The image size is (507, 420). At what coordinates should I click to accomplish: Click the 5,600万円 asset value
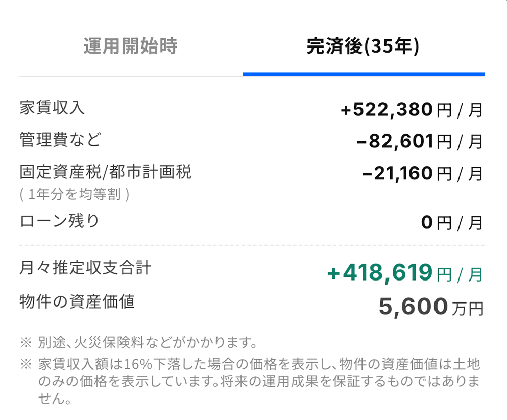(x=430, y=307)
